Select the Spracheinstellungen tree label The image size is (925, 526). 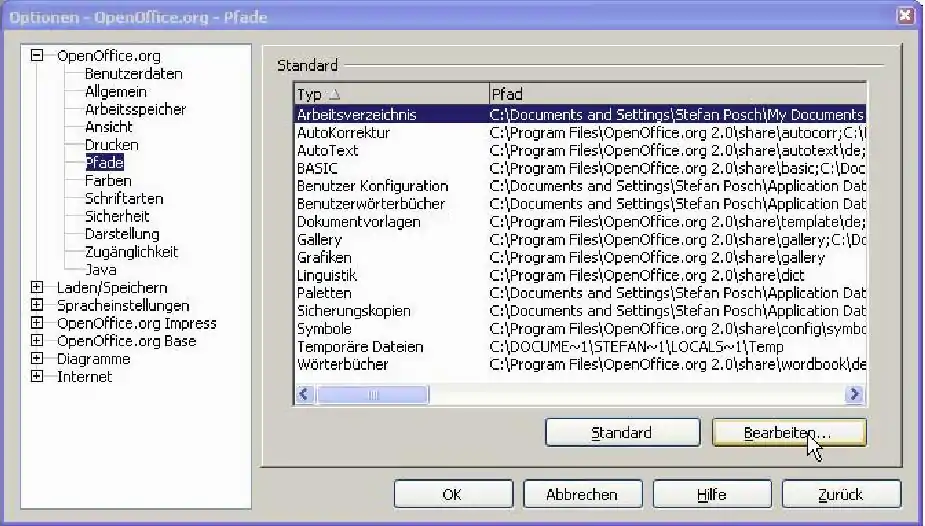coord(123,305)
